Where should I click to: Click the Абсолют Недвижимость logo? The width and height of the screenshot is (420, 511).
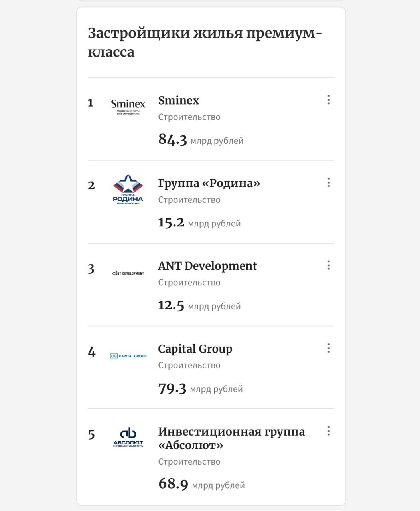pyautogui.click(x=128, y=438)
